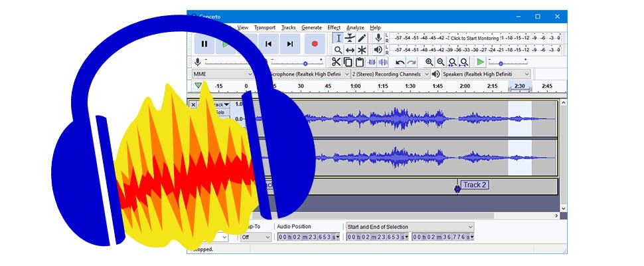The height and width of the screenshot is (266, 644).
Task: Click the Paste clipboard icon
Action: pos(360,62)
